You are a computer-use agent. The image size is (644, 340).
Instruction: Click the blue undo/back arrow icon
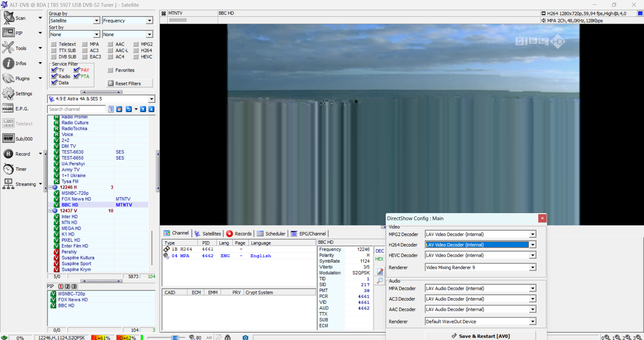tap(129, 109)
